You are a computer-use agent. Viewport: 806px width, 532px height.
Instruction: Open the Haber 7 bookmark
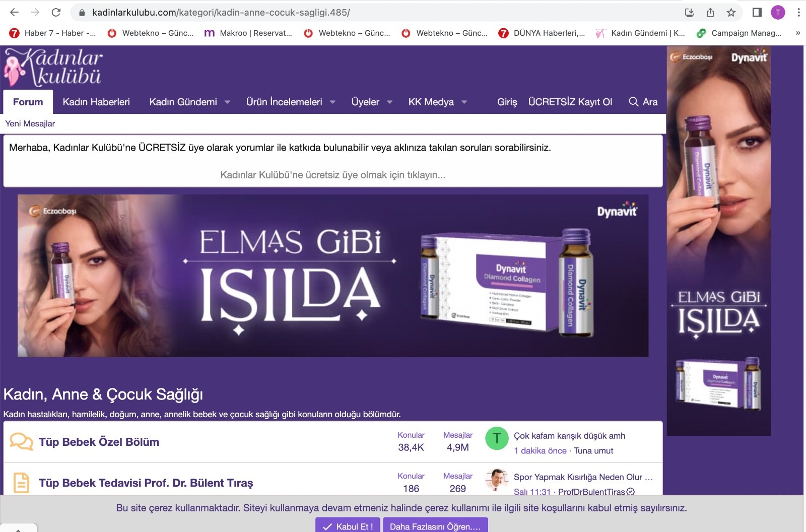tap(52, 33)
